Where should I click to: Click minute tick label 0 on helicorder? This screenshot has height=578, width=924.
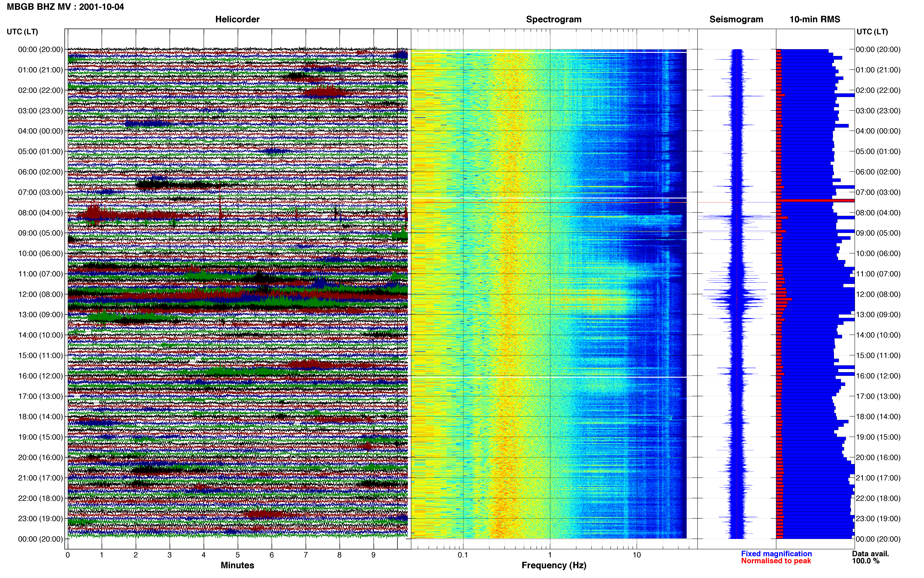pyautogui.click(x=68, y=555)
